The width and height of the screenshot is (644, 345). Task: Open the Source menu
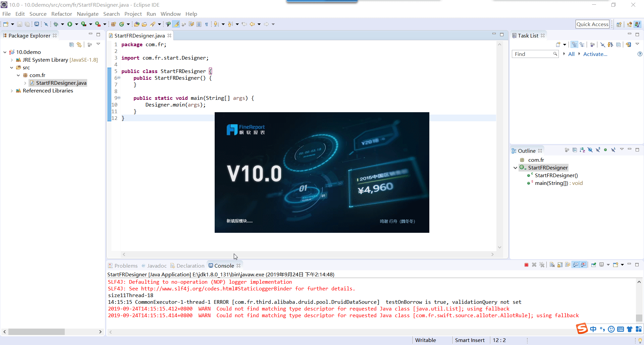[x=38, y=14]
